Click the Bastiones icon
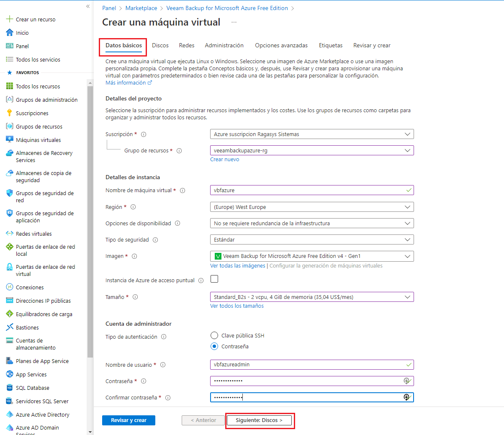 [x=9, y=327]
